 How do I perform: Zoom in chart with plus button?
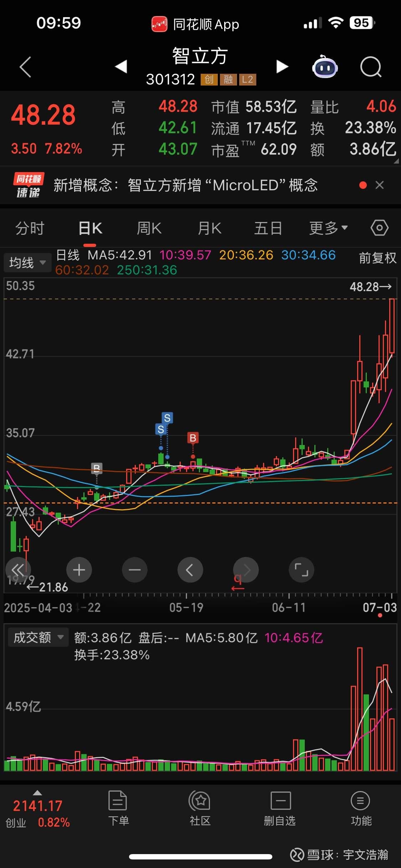79,570
